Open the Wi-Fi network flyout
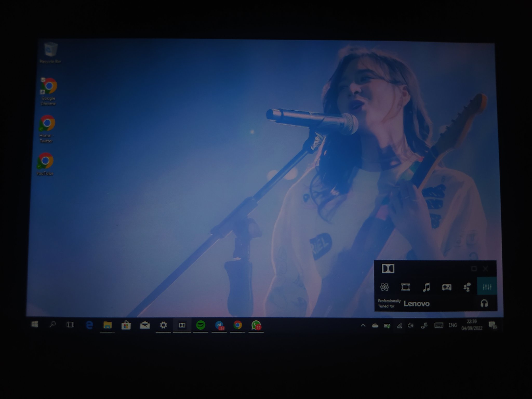532x399 pixels. 399,326
